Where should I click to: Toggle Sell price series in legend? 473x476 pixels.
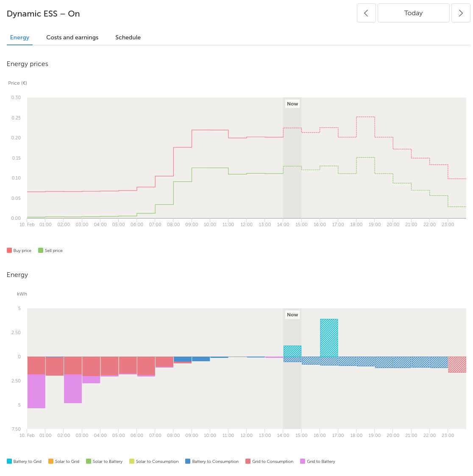click(50, 250)
